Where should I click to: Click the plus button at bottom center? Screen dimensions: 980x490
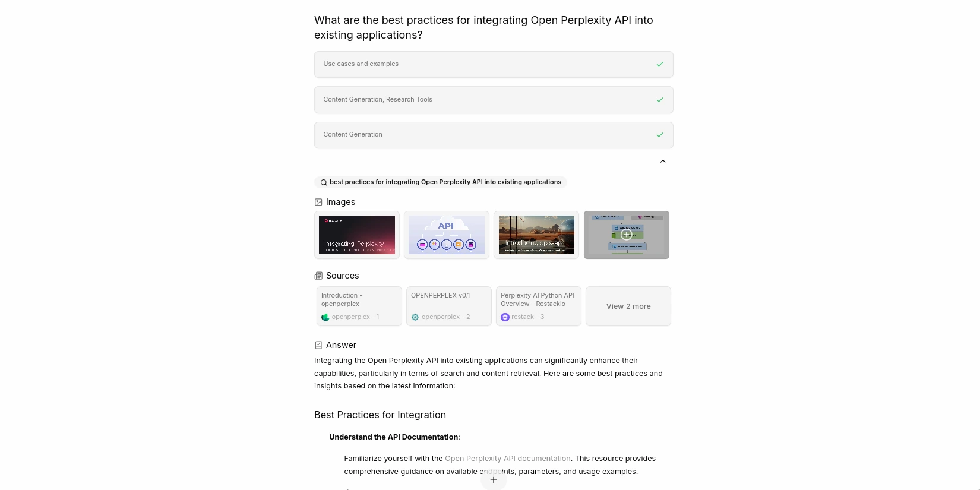pyautogui.click(x=493, y=480)
